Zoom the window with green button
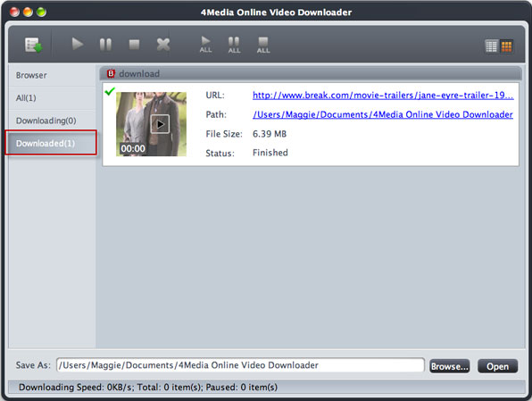Viewport: 532px width, 401px height. coord(41,13)
